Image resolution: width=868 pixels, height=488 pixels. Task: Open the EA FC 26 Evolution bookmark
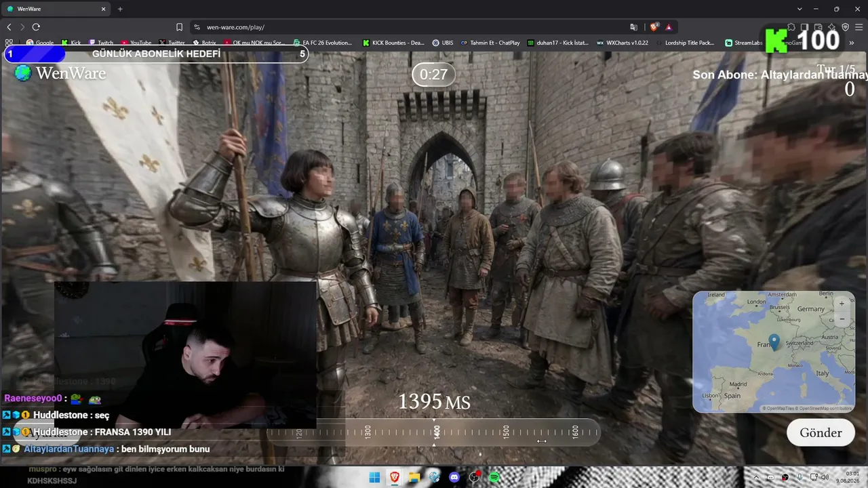(323, 43)
